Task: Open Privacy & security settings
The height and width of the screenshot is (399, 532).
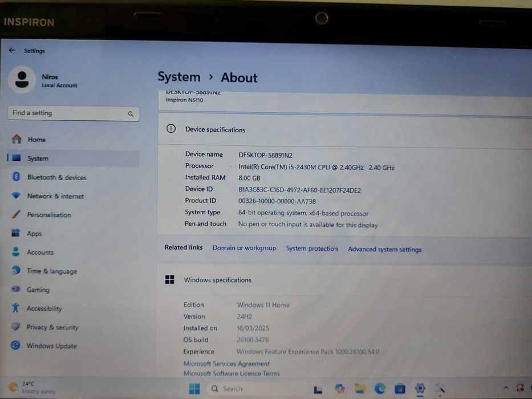Action: tap(73, 327)
